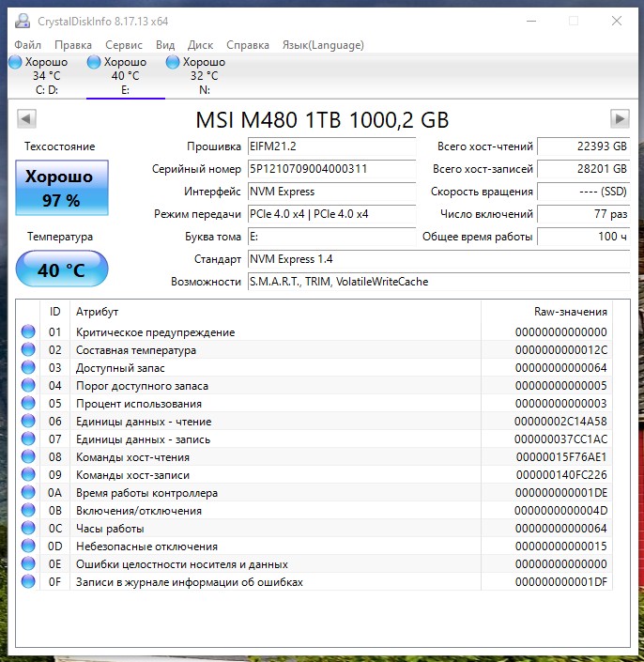Click status orb for attribute 01
This screenshot has height=662, width=644.
pos(28,331)
